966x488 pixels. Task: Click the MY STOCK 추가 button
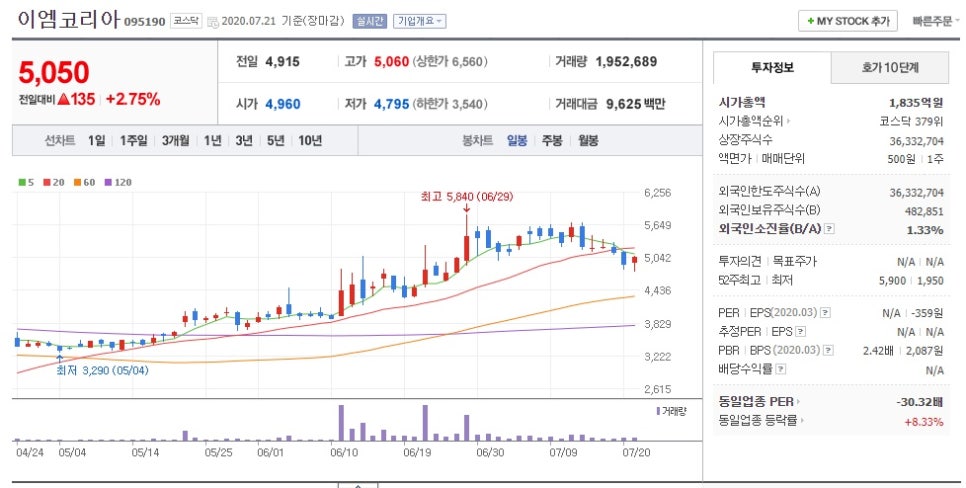point(848,21)
